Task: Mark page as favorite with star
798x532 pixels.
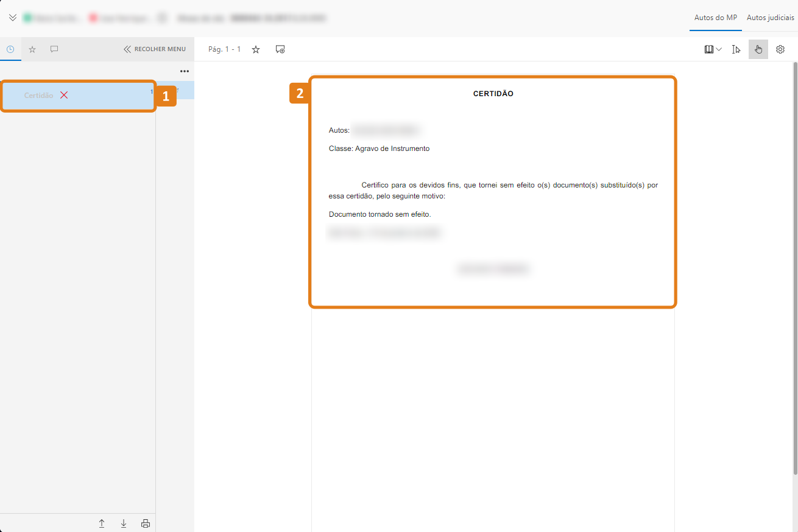Action: pos(256,49)
